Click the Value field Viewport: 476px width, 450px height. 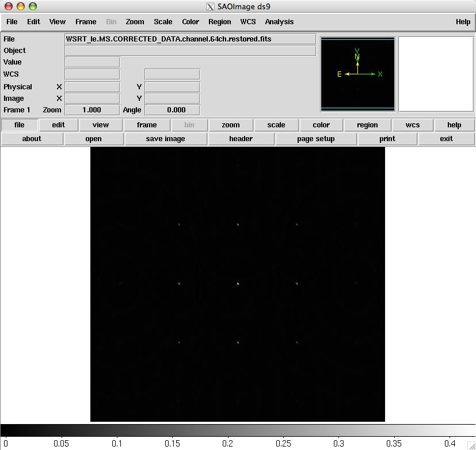92,62
